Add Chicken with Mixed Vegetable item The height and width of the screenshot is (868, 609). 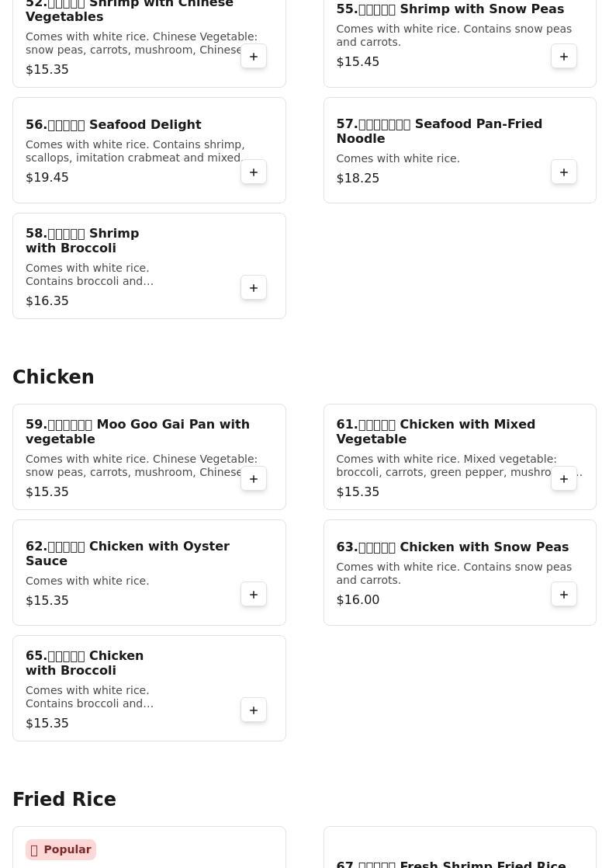click(564, 479)
